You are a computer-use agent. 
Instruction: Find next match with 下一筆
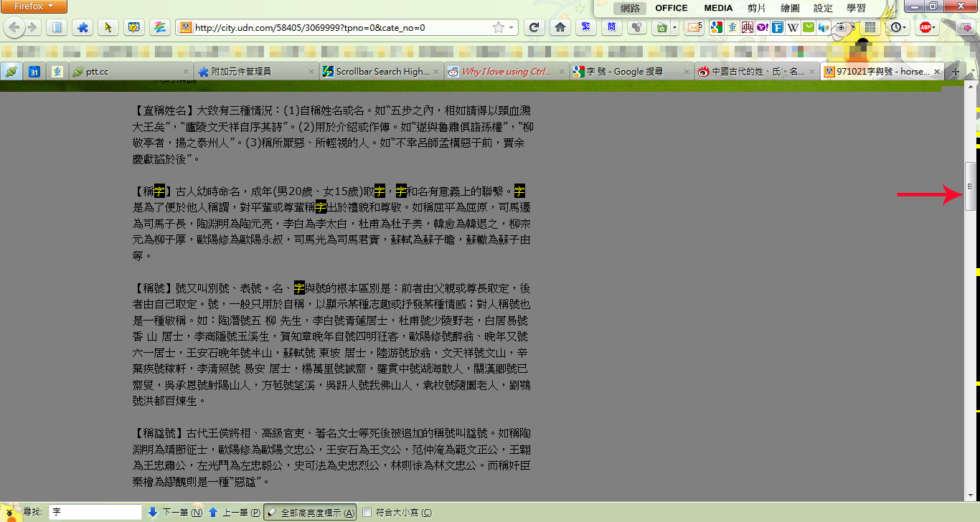pos(175,513)
